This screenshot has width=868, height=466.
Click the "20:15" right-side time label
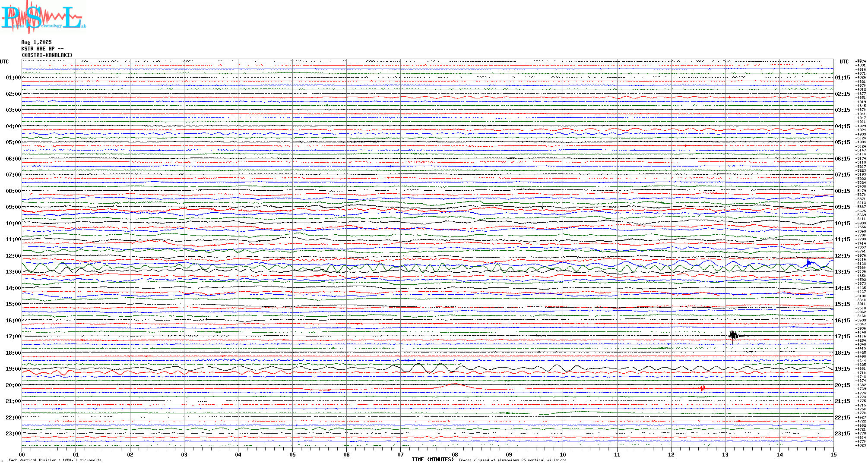tap(843, 385)
